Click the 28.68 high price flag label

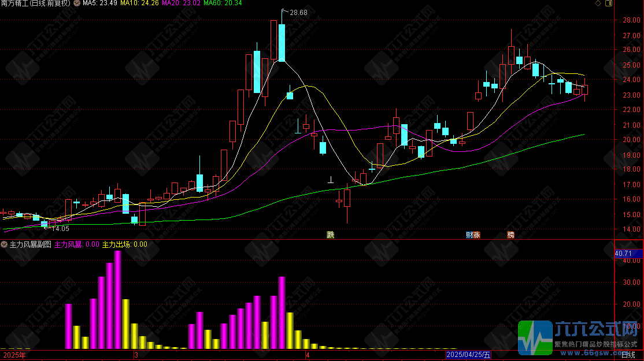click(x=298, y=12)
